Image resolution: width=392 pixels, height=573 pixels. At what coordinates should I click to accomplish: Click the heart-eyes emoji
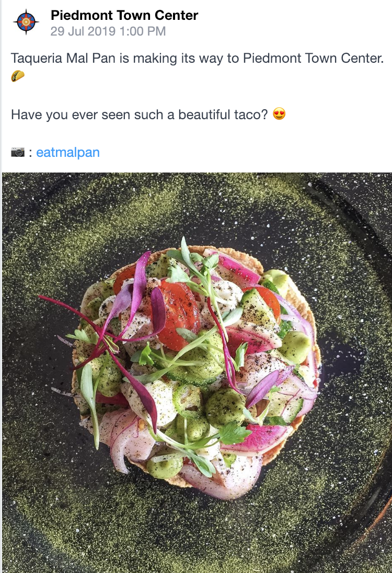pyautogui.click(x=280, y=114)
